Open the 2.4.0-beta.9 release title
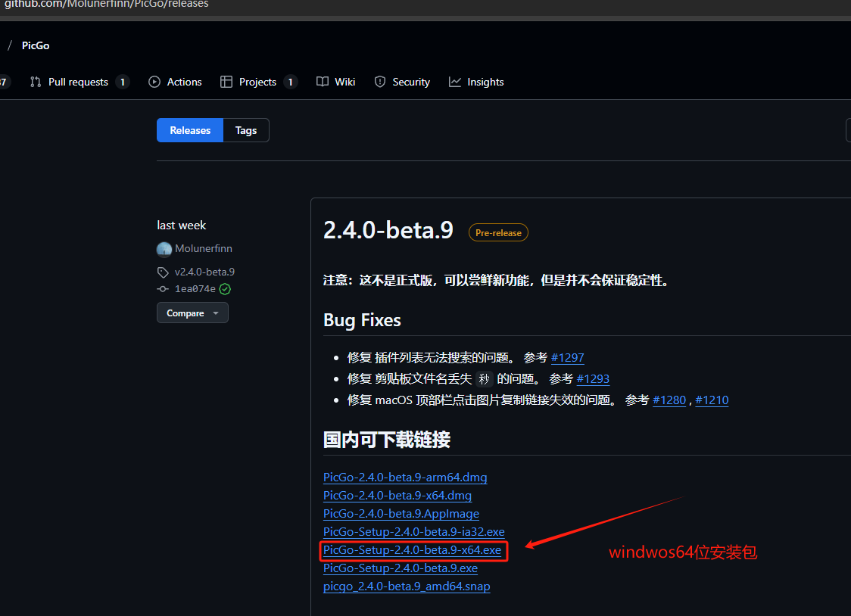This screenshot has height=616, width=851. 388,231
